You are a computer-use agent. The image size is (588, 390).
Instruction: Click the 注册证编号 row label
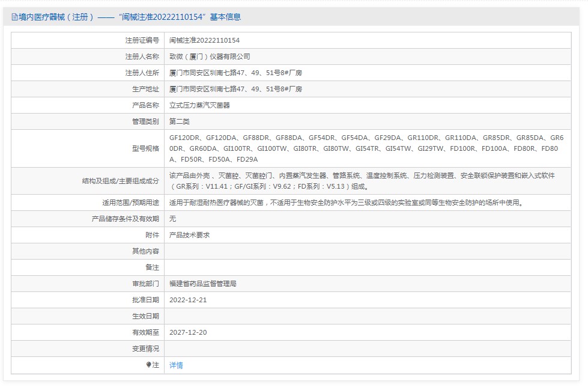click(142, 40)
